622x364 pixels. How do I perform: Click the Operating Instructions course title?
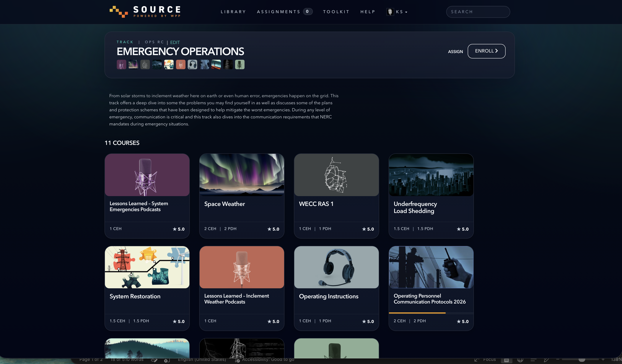[x=328, y=296]
